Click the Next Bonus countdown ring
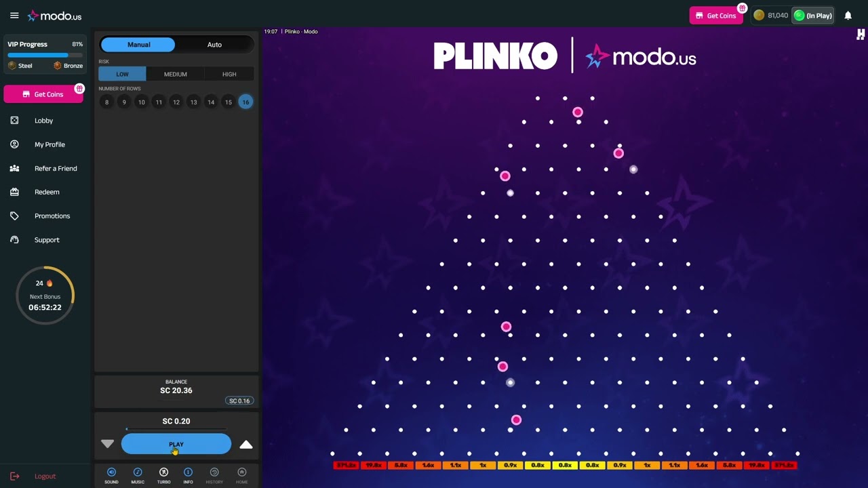The image size is (868, 488). coord(45,296)
